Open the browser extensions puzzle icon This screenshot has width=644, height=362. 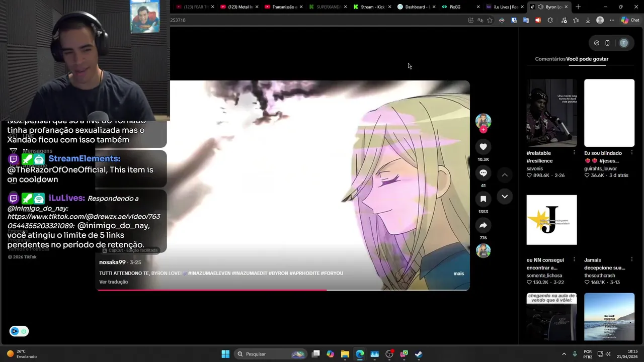point(550,20)
